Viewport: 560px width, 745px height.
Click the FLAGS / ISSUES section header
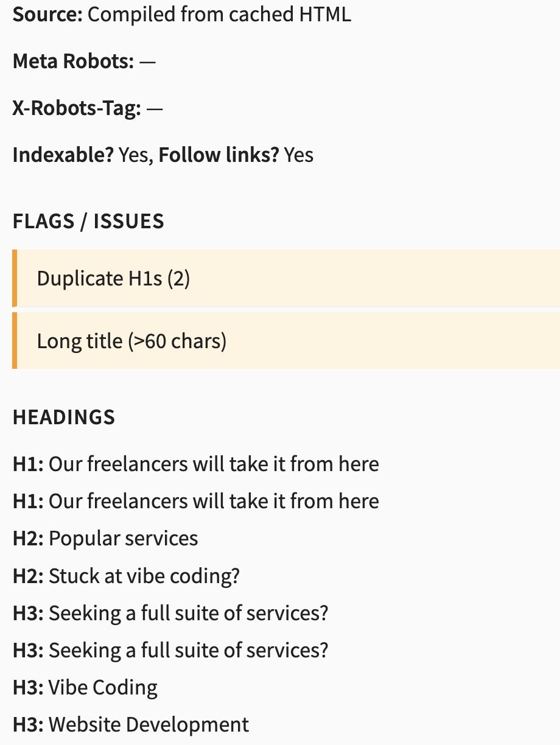(88, 221)
